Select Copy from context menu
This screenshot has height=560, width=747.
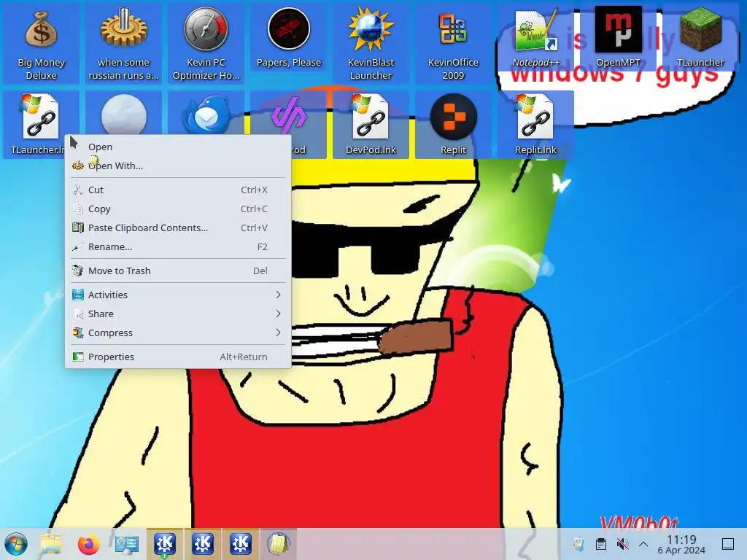[178, 209]
